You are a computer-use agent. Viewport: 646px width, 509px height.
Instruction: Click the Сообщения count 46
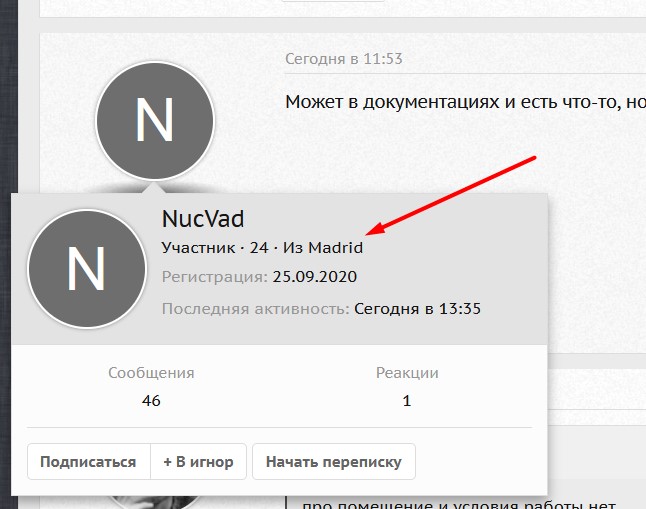[x=151, y=401]
